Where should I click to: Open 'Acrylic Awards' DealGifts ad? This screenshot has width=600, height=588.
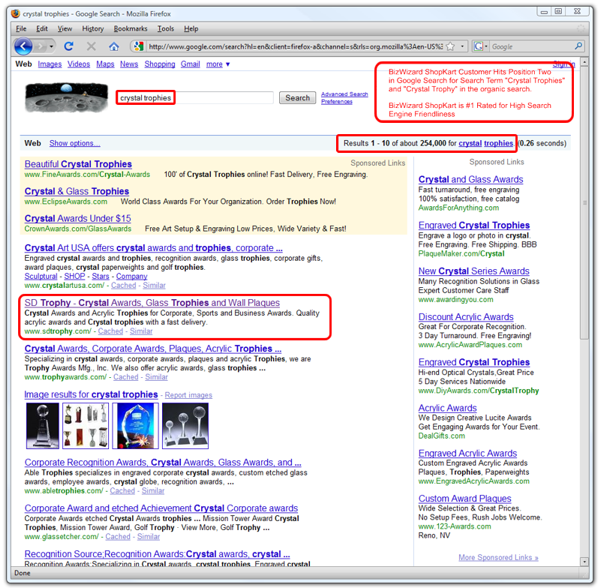click(x=447, y=408)
